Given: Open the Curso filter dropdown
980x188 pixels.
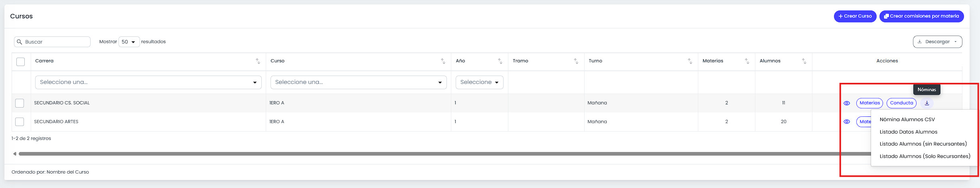Looking at the screenshot, I should pyautogui.click(x=359, y=82).
